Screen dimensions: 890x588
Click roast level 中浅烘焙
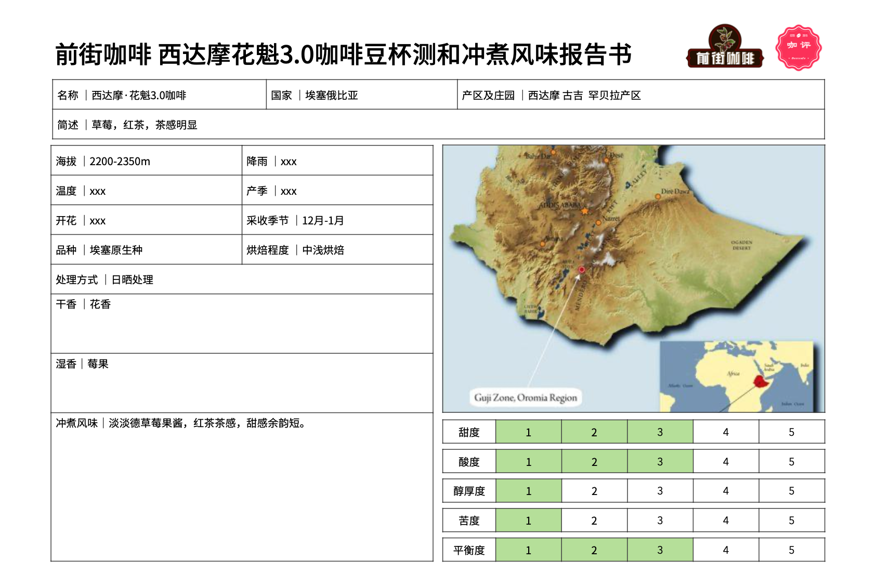(323, 250)
